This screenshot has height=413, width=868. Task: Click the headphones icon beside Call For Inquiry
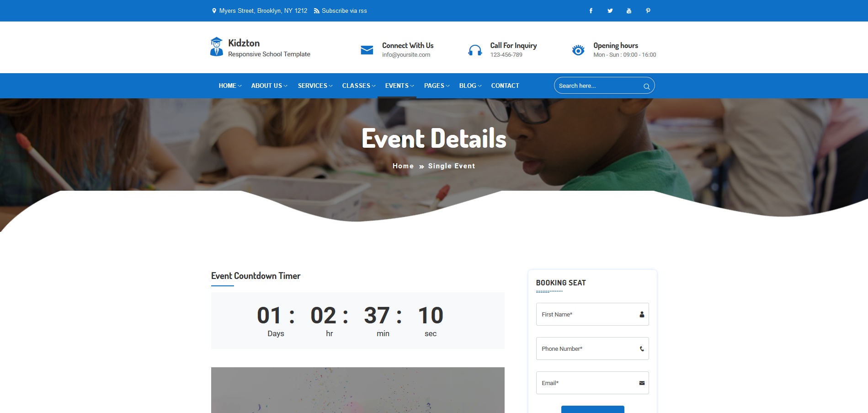[x=475, y=50]
